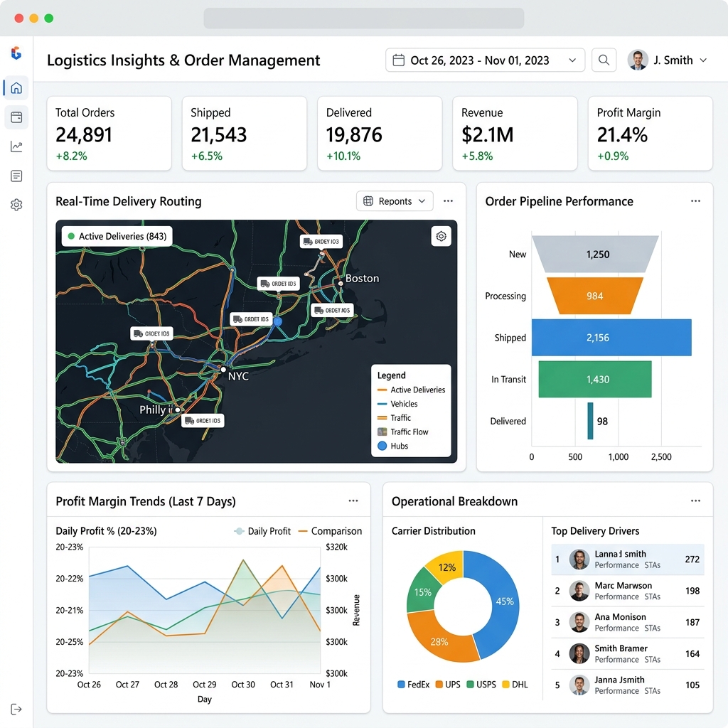Toggle Comparison series in legend
The height and width of the screenshot is (728, 728).
tap(330, 531)
